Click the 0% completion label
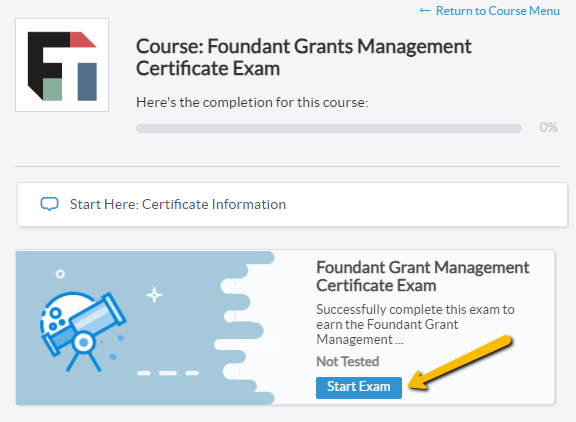576x422 pixels. [x=548, y=127]
